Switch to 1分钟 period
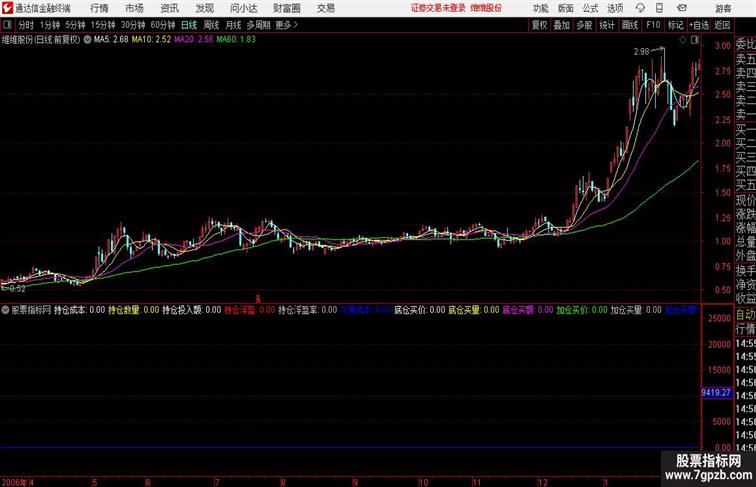Image resolution: width=756 pixels, height=487 pixels. (x=50, y=25)
